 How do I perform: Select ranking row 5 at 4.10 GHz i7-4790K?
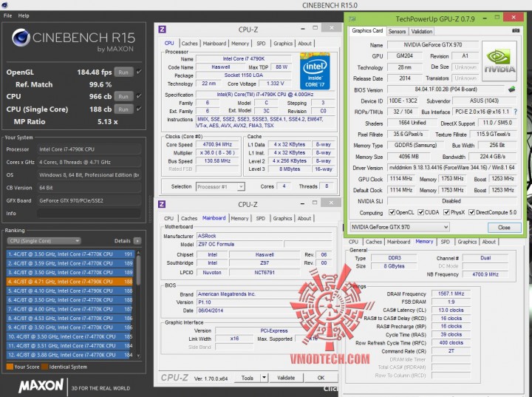click(70, 291)
